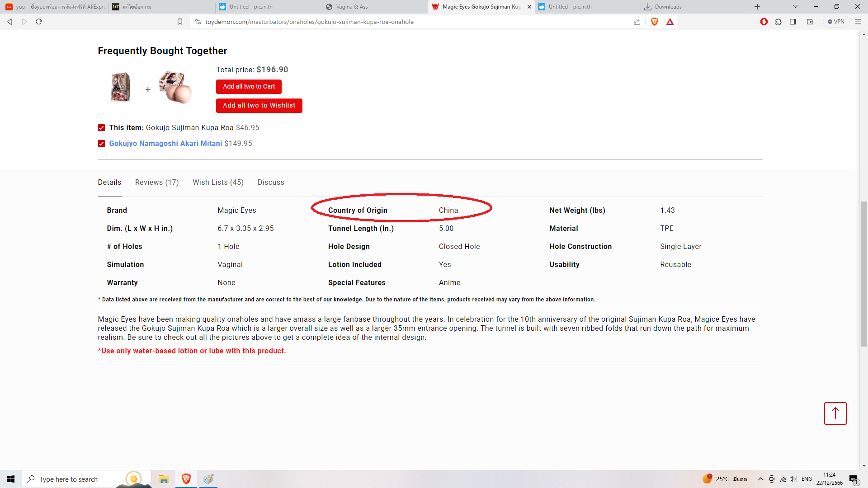Open a new tab with plus icon
868x488 pixels.
click(757, 7)
